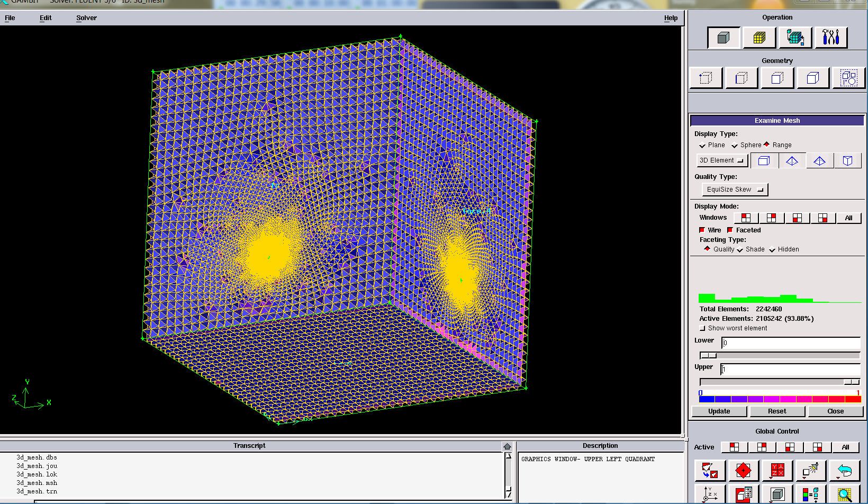Select the Vertex geometry button
The width and height of the screenshot is (868, 504).
tap(706, 78)
